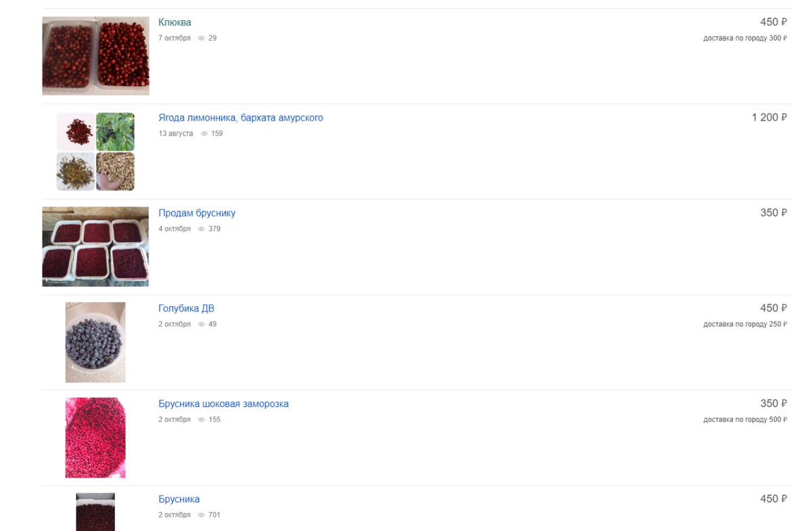Open the Брусника listing with 701 views
Screen dimensions: 812x531
179,499
